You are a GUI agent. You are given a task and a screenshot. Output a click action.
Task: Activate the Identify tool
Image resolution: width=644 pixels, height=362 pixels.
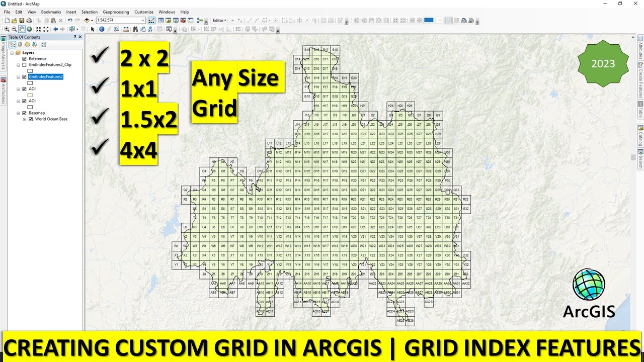click(102, 29)
